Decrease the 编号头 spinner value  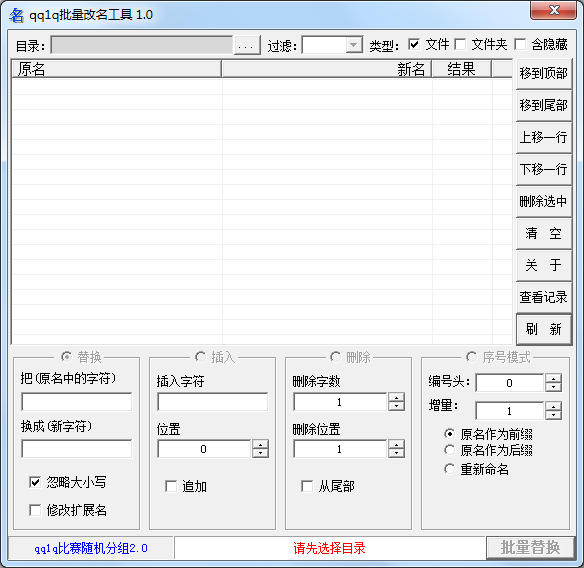tap(553, 387)
